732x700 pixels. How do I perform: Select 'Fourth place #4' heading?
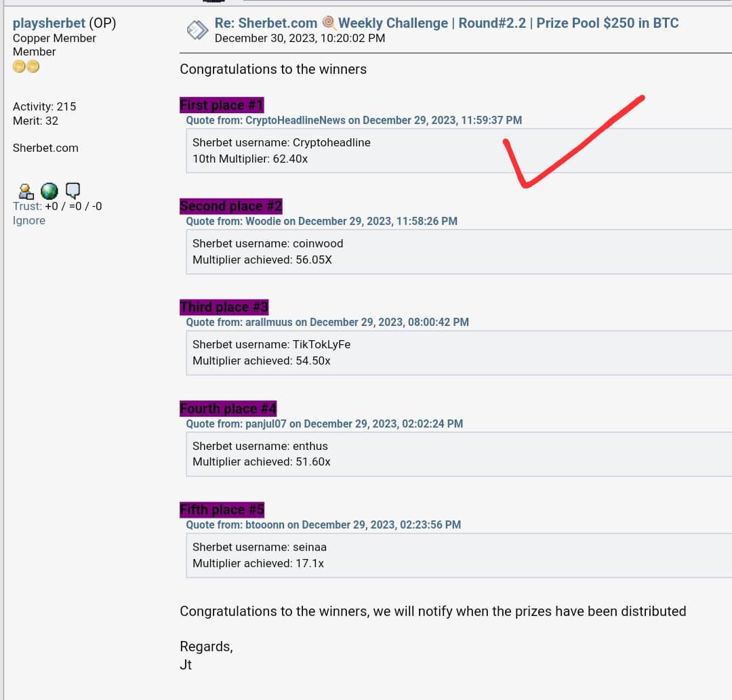tap(228, 409)
